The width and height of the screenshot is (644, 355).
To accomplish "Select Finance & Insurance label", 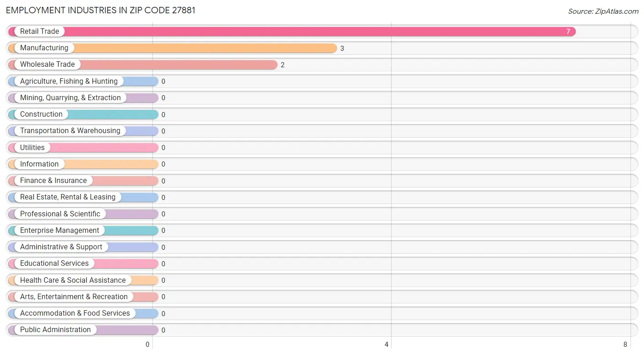I will 53,181.
